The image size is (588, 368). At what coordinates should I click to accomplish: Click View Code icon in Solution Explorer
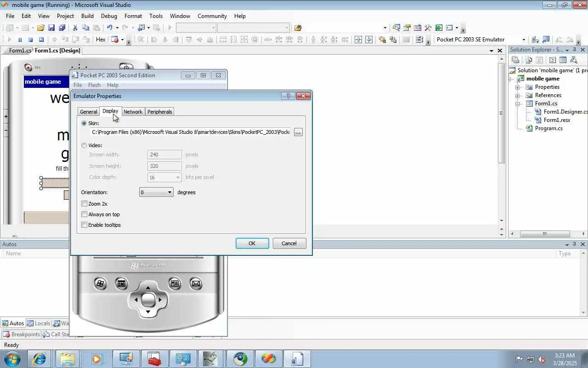[x=552, y=60]
